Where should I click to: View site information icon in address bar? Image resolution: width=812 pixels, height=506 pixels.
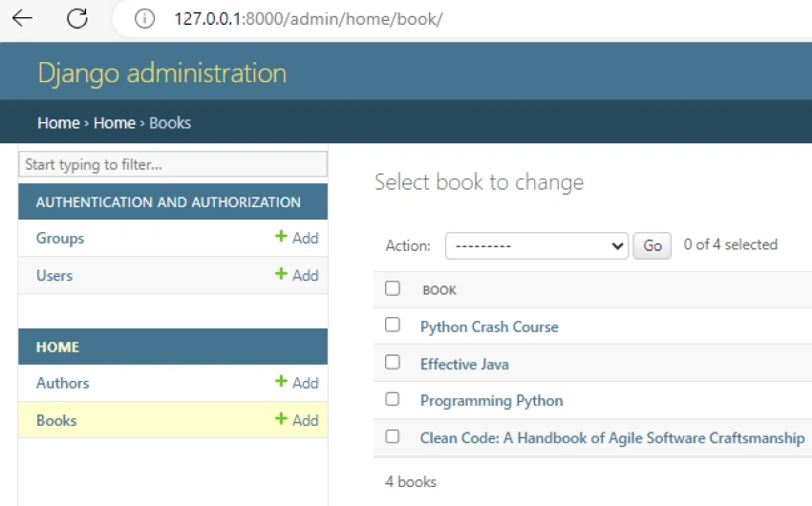click(144, 19)
